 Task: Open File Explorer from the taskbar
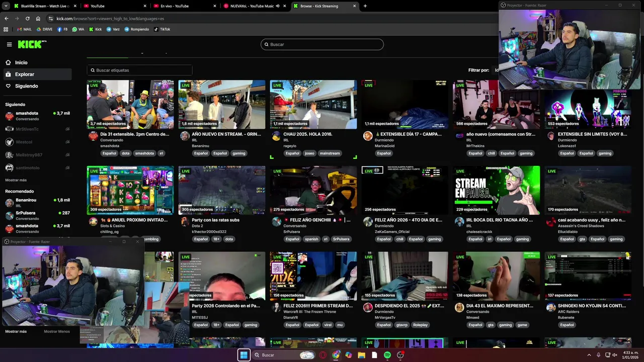pyautogui.click(x=361, y=355)
